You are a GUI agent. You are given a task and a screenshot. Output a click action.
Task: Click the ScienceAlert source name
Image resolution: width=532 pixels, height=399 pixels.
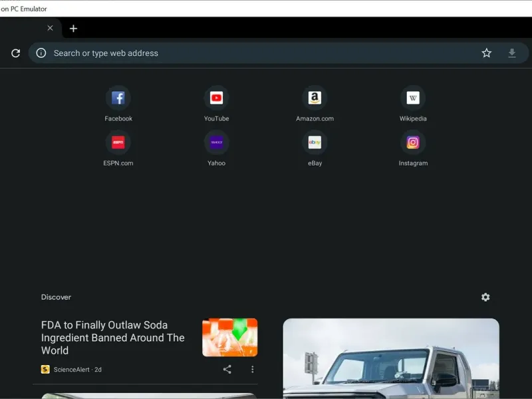[x=72, y=370]
